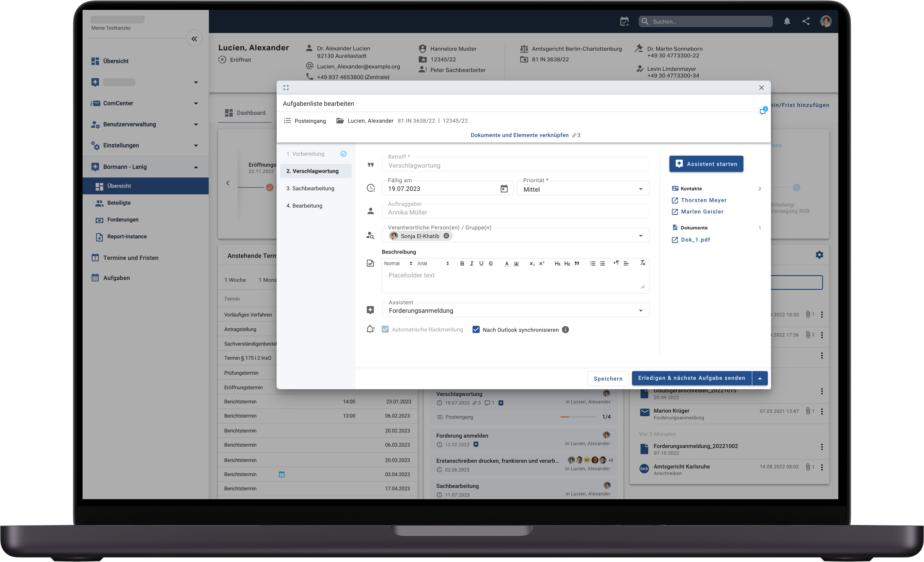Toggle Automatische Rückmeldung checkbox
Image resolution: width=924 pixels, height=562 pixels.
pyautogui.click(x=385, y=329)
